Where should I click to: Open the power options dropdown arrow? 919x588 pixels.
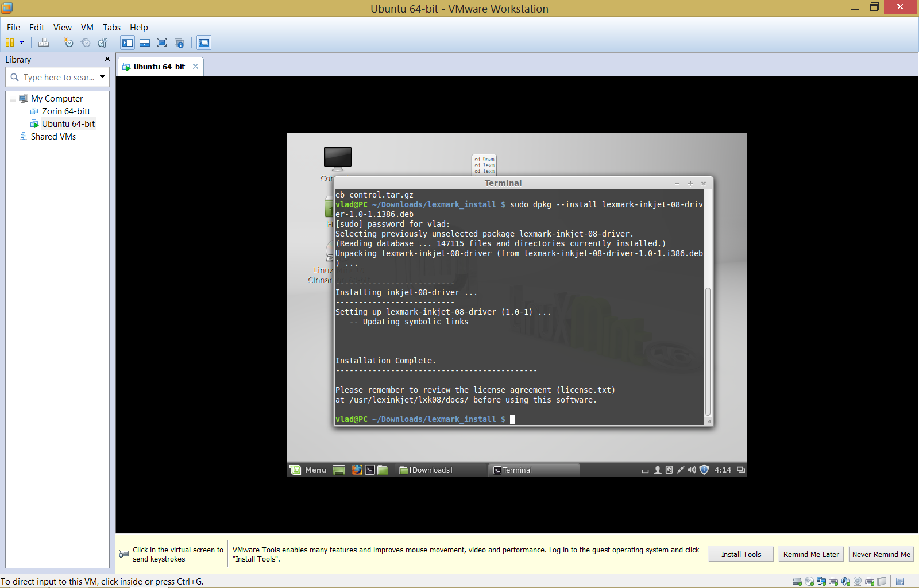click(22, 42)
